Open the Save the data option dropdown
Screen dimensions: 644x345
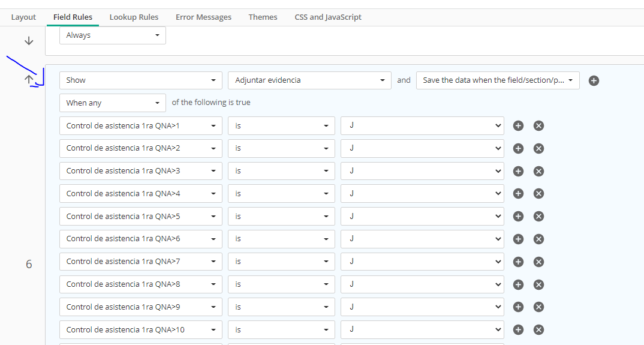[498, 80]
